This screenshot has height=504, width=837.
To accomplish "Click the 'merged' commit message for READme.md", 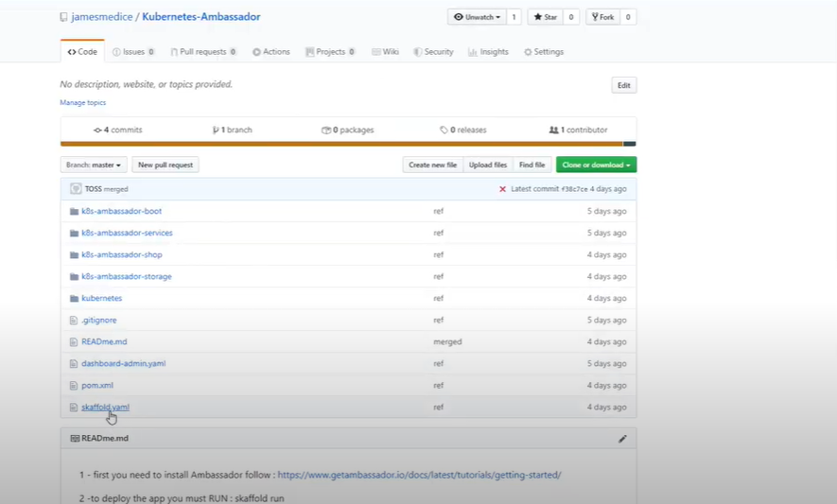I will (447, 341).
